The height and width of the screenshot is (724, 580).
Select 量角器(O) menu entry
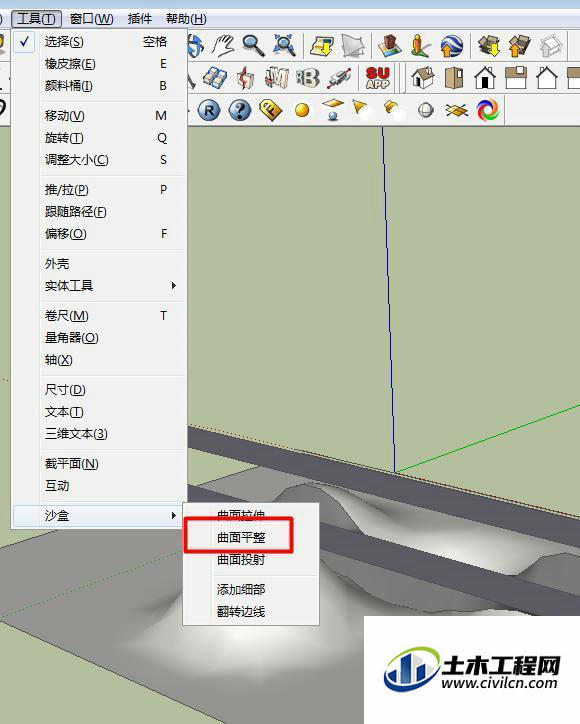(x=99, y=338)
